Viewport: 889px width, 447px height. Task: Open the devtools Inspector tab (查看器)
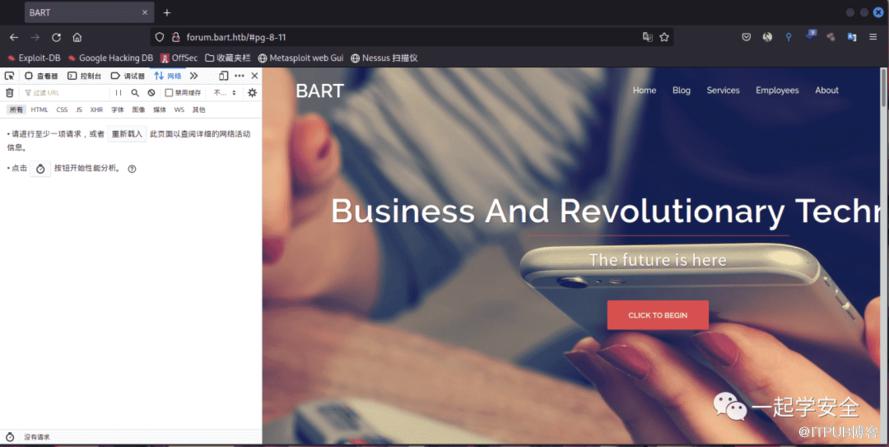tap(40, 75)
